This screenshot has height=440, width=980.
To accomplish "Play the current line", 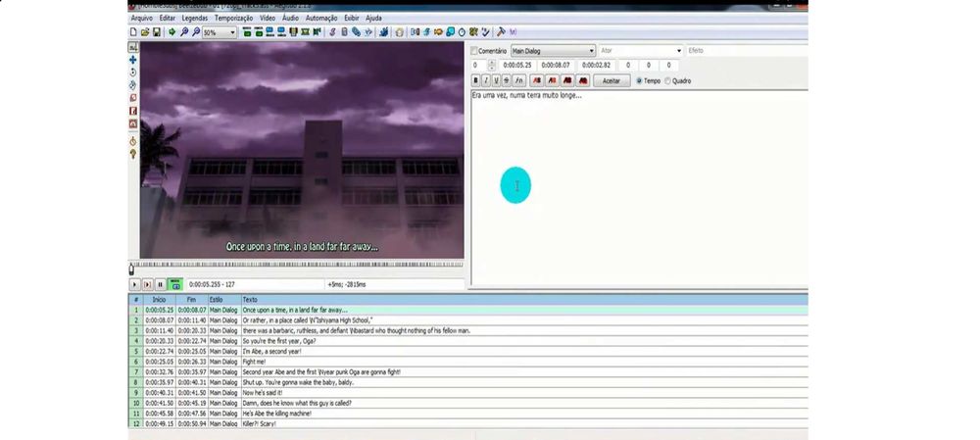I will coord(148,284).
